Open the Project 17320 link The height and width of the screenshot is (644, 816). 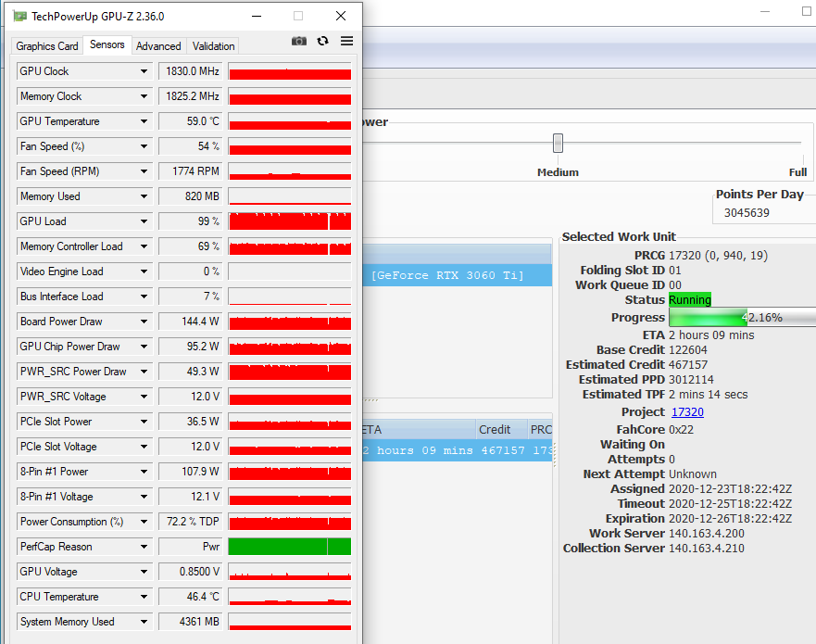pyautogui.click(x=687, y=411)
